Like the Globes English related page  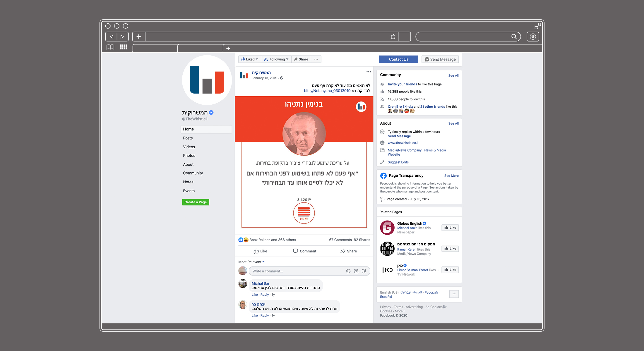click(450, 228)
